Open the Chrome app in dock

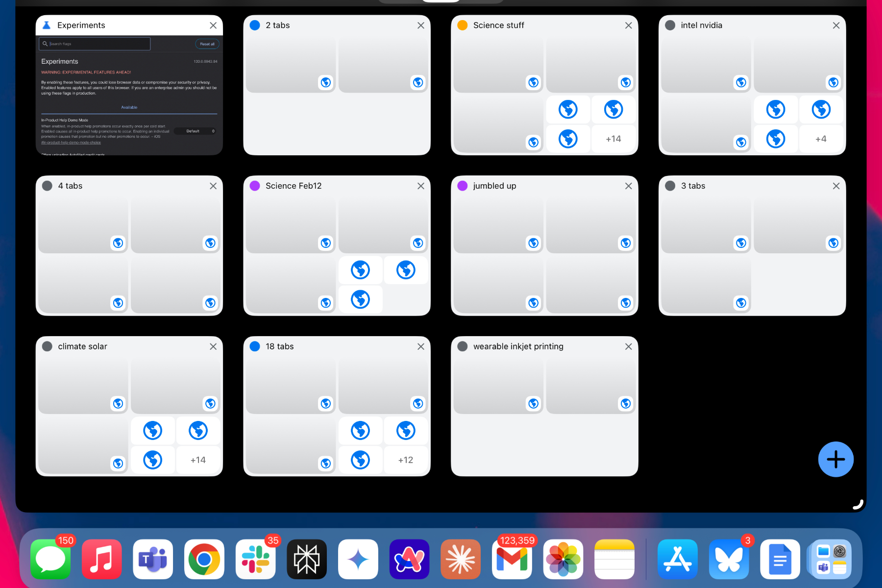tap(204, 559)
